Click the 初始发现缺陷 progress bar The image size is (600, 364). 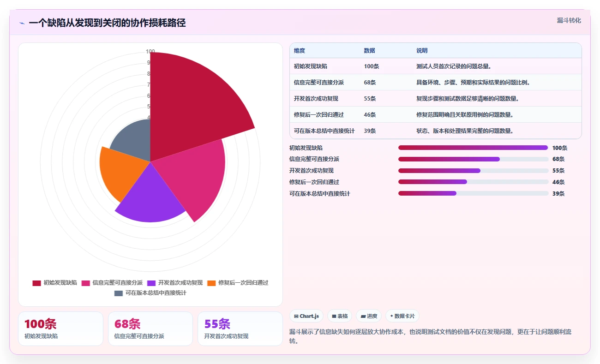(473, 148)
